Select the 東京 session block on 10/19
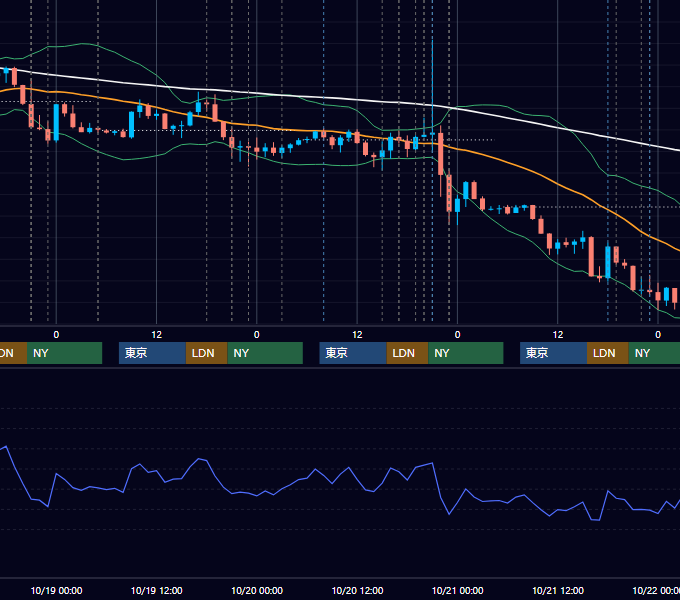Screen dimensions: 680x600 pyautogui.click(x=153, y=353)
